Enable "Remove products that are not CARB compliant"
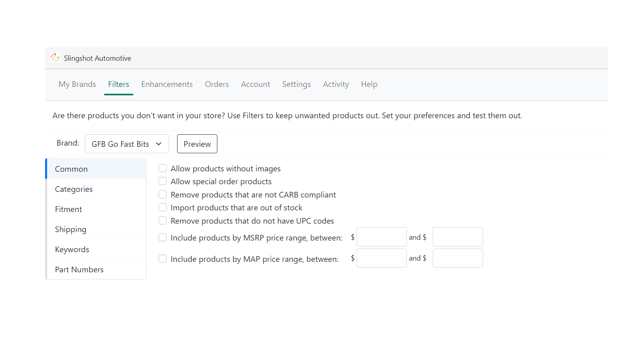 (162, 194)
